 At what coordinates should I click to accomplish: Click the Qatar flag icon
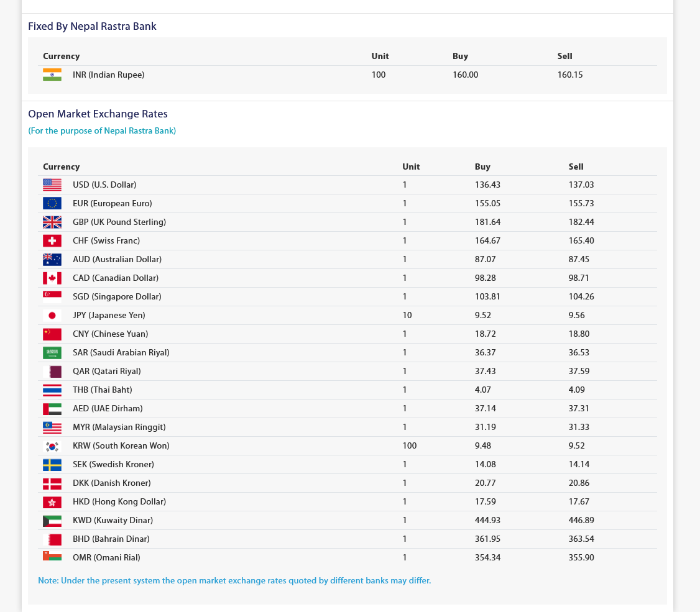[52, 371]
